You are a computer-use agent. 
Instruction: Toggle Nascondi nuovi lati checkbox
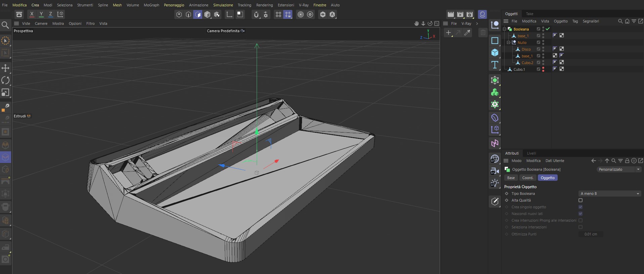[581, 214]
